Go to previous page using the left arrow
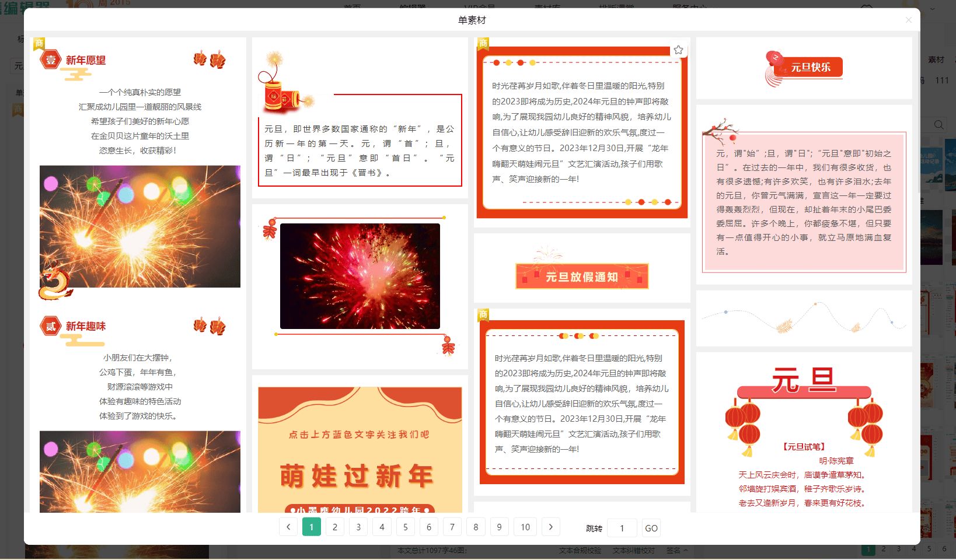Screen dimensions: 956x560 pos(288,527)
